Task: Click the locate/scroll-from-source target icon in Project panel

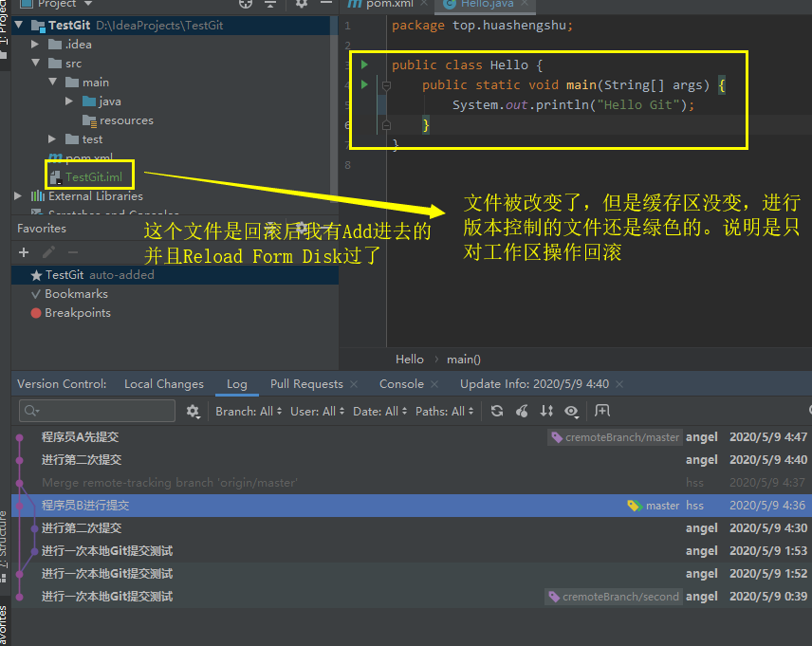Action: click(x=246, y=4)
